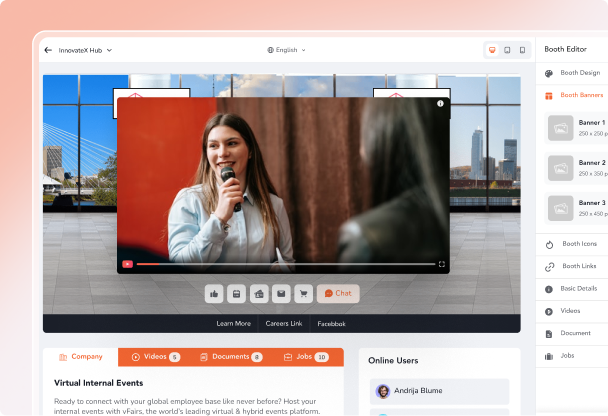Click the Booth Editor title

(x=565, y=49)
